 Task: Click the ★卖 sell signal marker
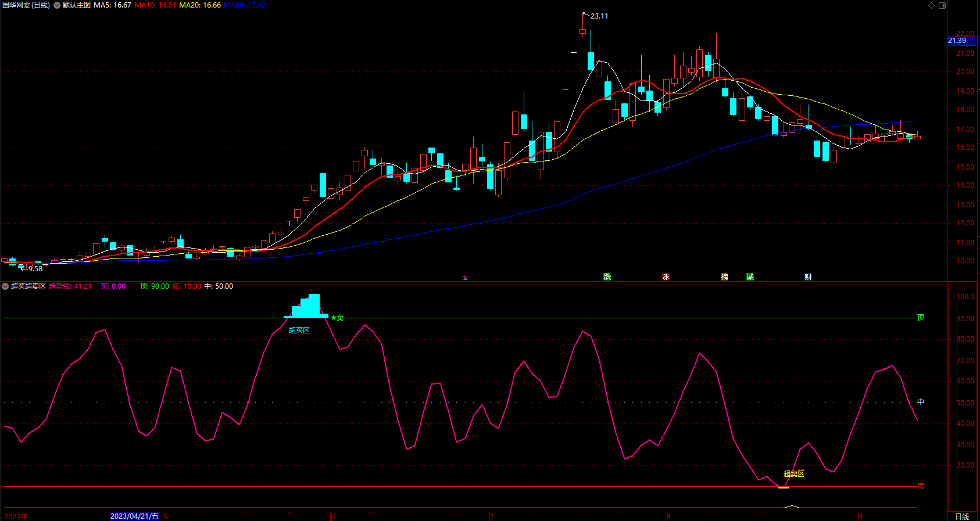(337, 318)
